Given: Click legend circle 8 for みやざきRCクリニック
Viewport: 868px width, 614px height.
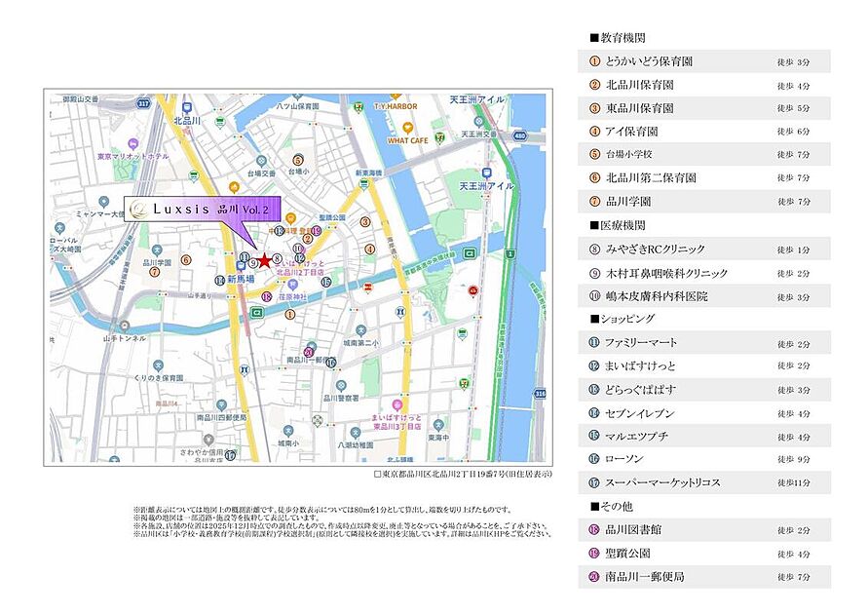Looking at the screenshot, I should [x=594, y=249].
